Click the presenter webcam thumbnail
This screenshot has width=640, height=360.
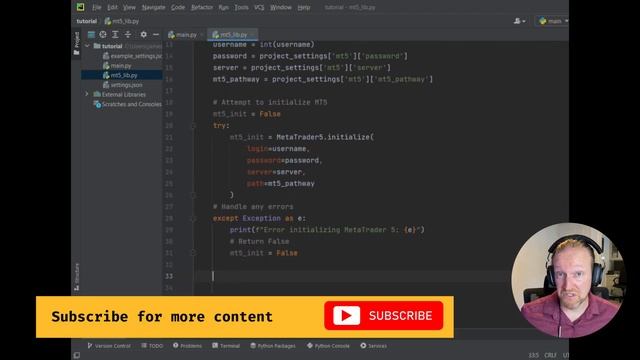pos(569,280)
